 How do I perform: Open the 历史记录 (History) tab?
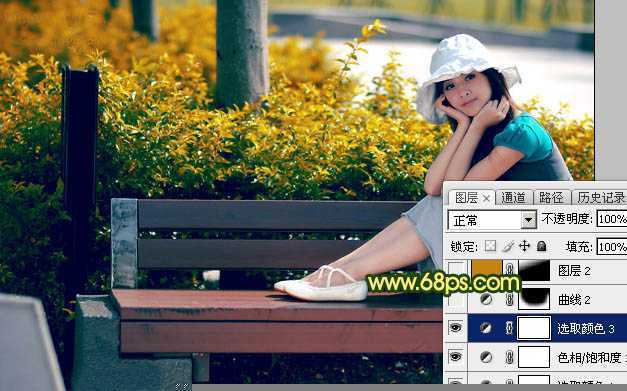click(x=601, y=198)
